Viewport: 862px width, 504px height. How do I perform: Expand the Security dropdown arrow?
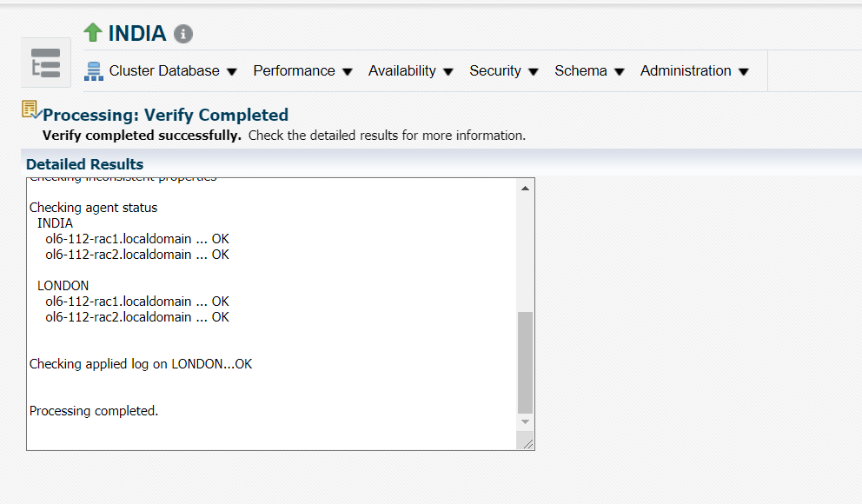pyautogui.click(x=534, y=72)
